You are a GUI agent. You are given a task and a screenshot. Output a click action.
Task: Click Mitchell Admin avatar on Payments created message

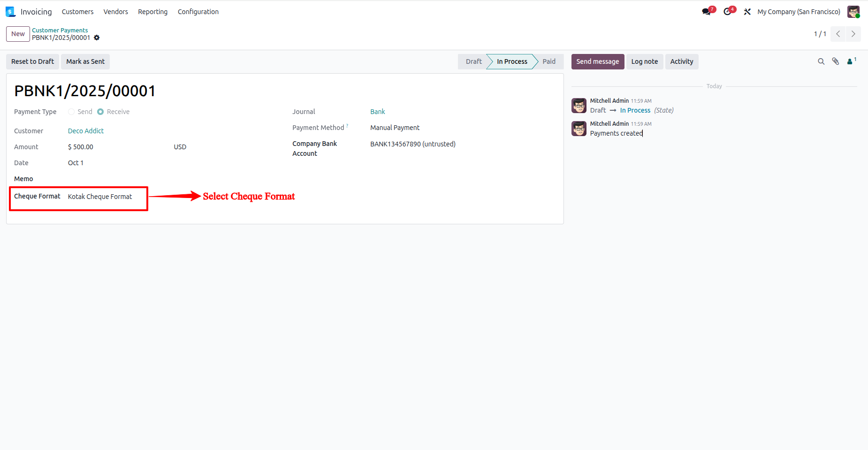coord(579,129)
